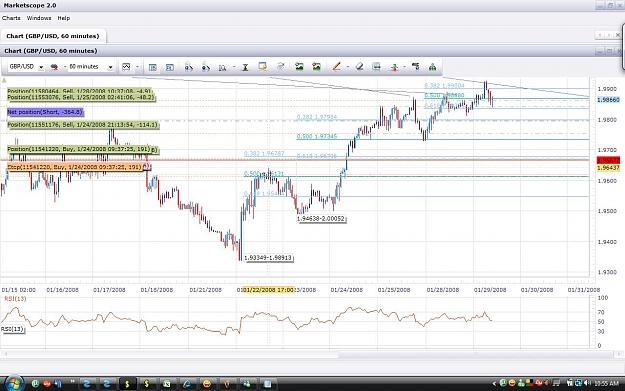625x391 pixels.
Task: Click the yellow 1.96437 price tag
Action: (608, 168)
